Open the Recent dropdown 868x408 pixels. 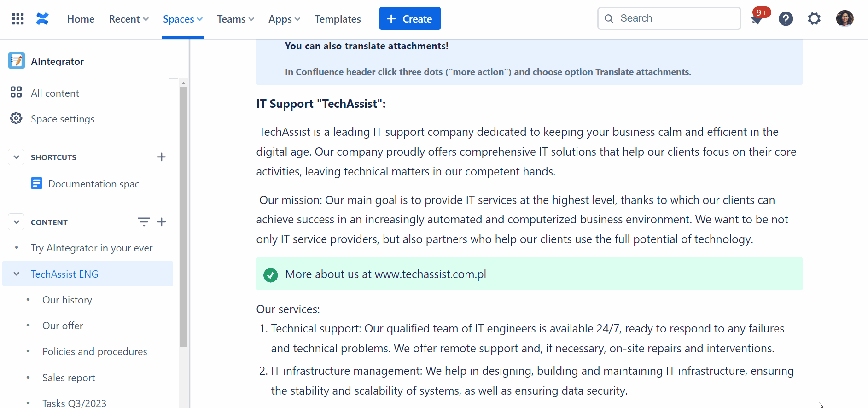[129, 19]
